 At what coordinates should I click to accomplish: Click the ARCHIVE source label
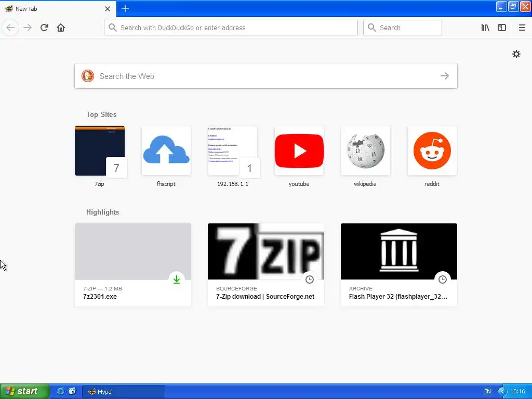(x=361, y=288)
